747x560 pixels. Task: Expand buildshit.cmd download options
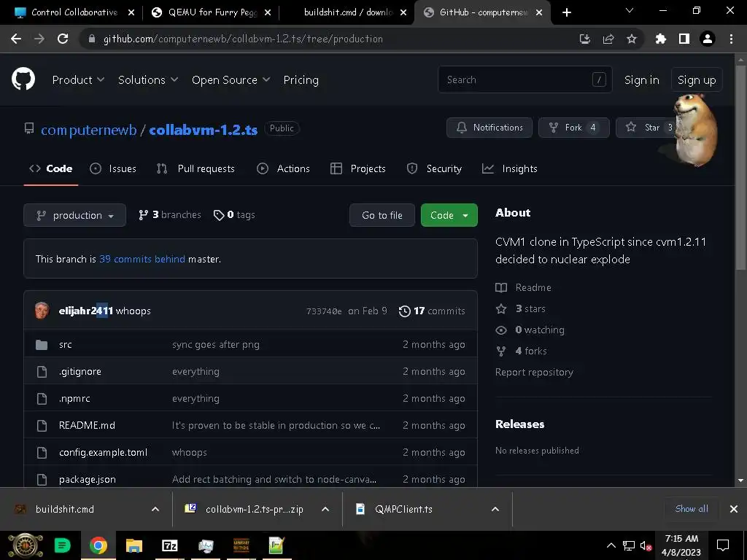(x=155, y=509)
